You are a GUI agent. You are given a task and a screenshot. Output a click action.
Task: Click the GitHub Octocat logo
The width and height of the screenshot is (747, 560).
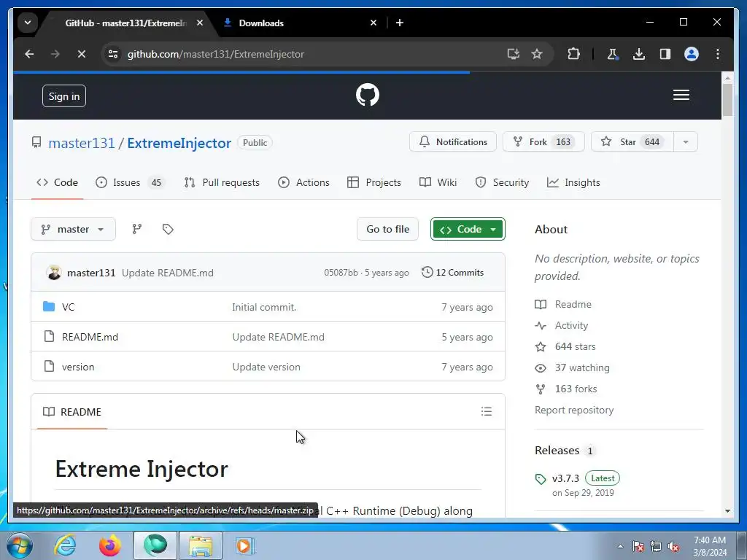[368, 95]
